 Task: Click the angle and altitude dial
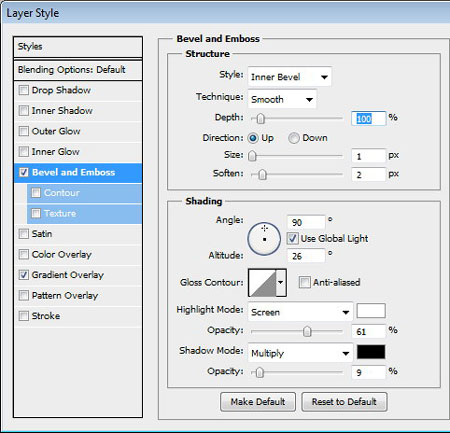(x=264, y=239)
